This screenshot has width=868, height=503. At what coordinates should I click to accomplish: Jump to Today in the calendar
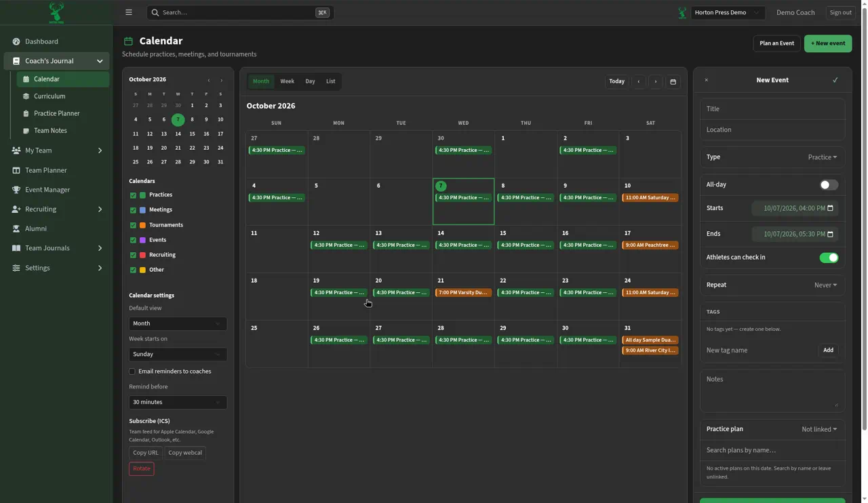coord(616,81)
